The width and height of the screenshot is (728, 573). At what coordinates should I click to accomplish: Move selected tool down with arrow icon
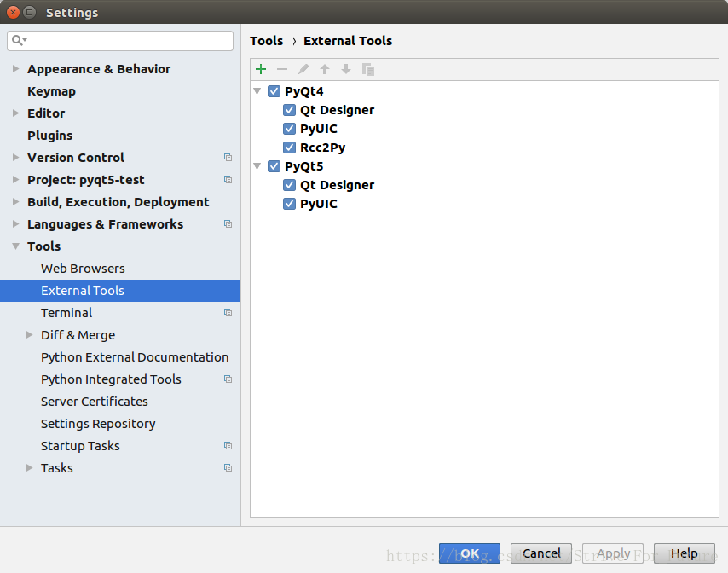pyautogui.click(x=346, y=70)
